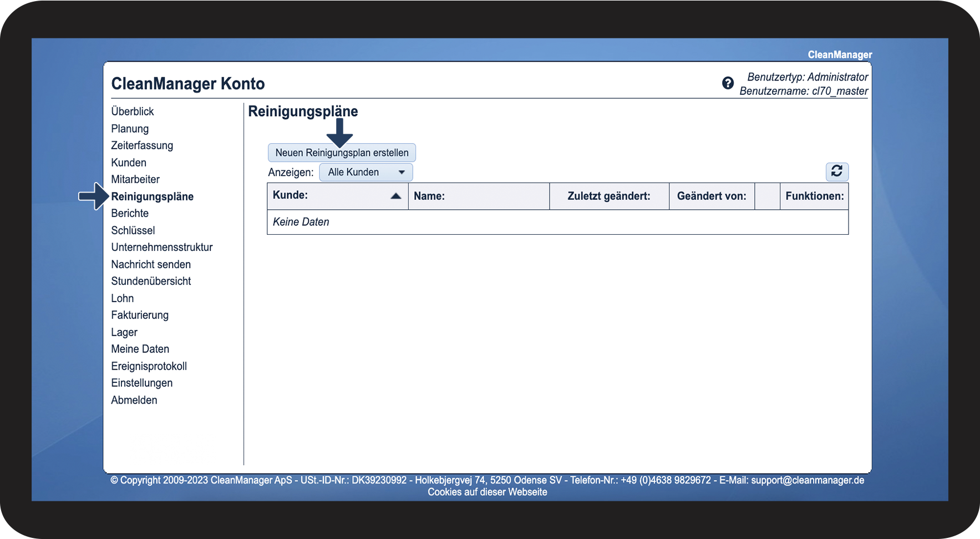The width and height of the screenshot is (980, 539).
Task: Open Überblick in the sidebar
Action: pos(133,112)
